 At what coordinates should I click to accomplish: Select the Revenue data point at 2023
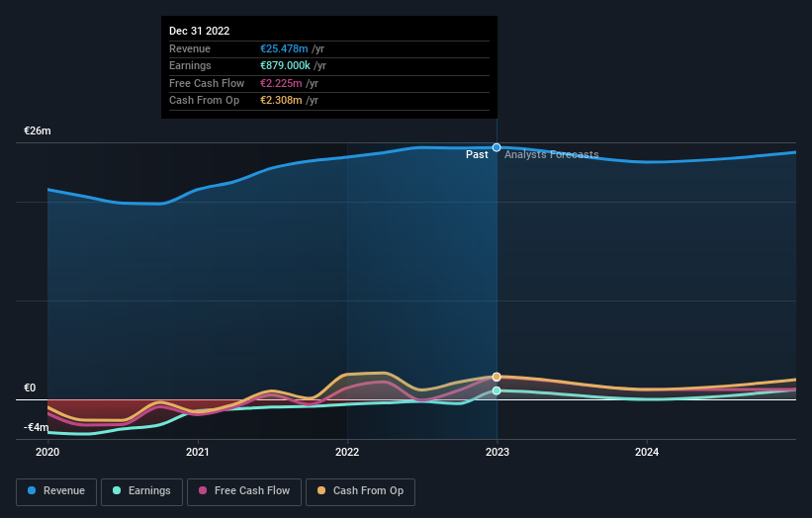[x=496, y=147]
